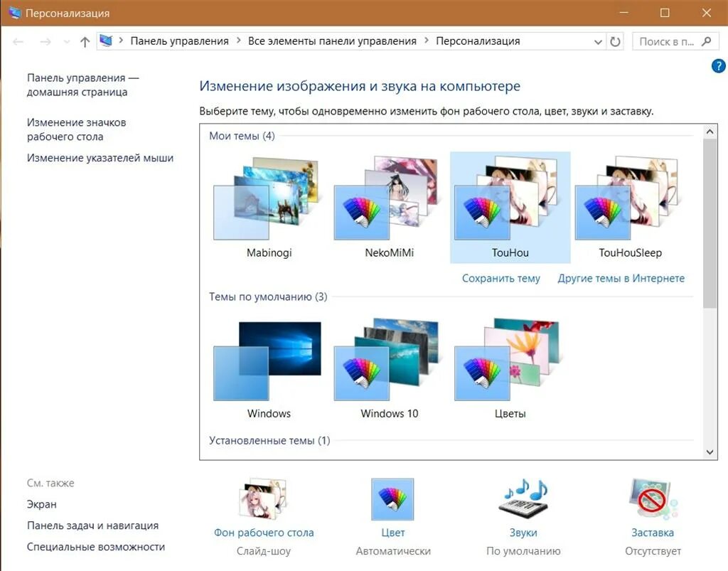Screen dimensions: 728x571
Task: Click the Слайд-шоу status text
Action: click(264, 551)
